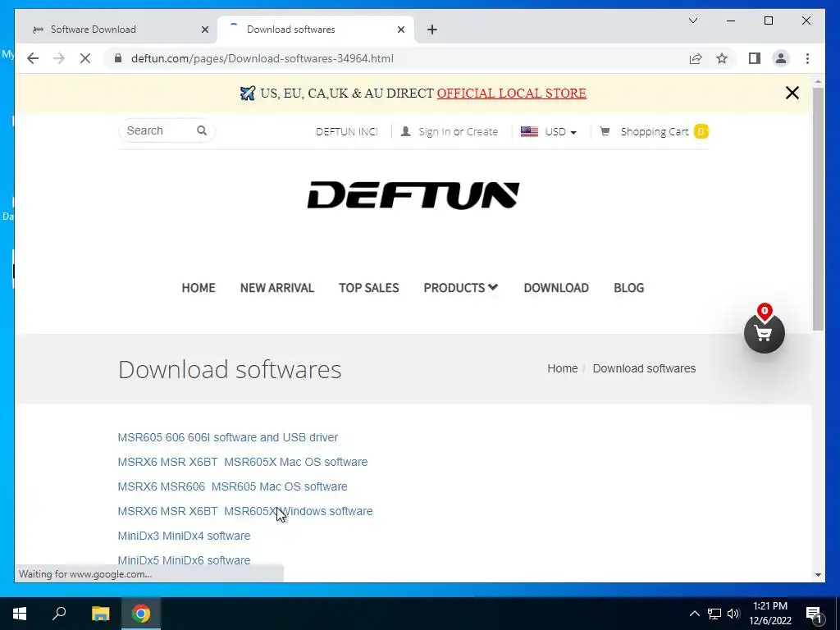Click the site Search input field

158,130
